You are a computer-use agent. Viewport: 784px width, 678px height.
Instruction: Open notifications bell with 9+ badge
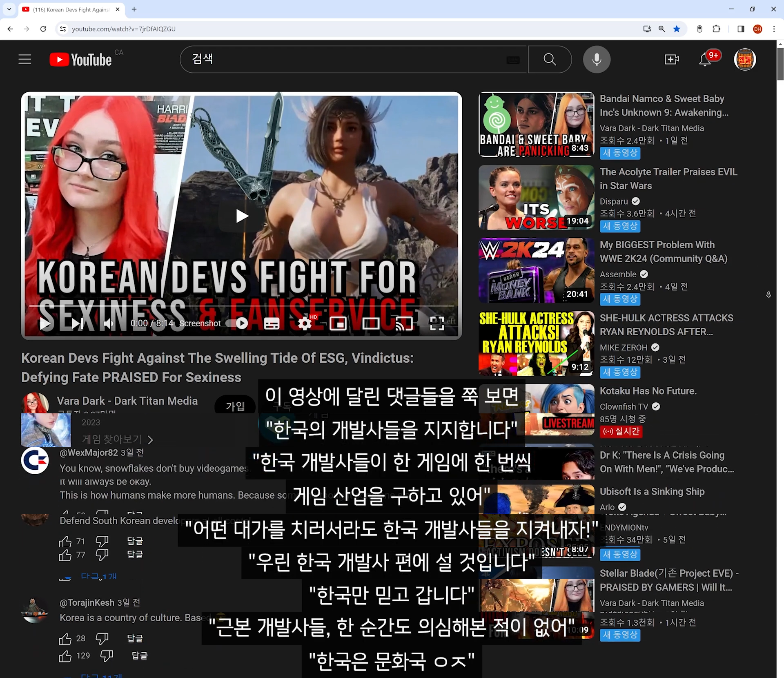coord(705,60)
